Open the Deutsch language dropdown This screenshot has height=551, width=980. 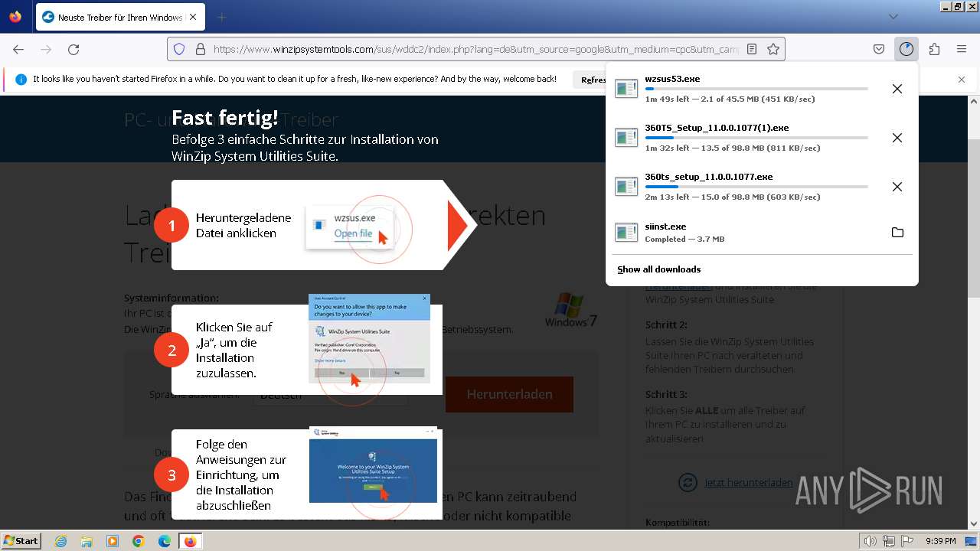[x=331, y=396]
